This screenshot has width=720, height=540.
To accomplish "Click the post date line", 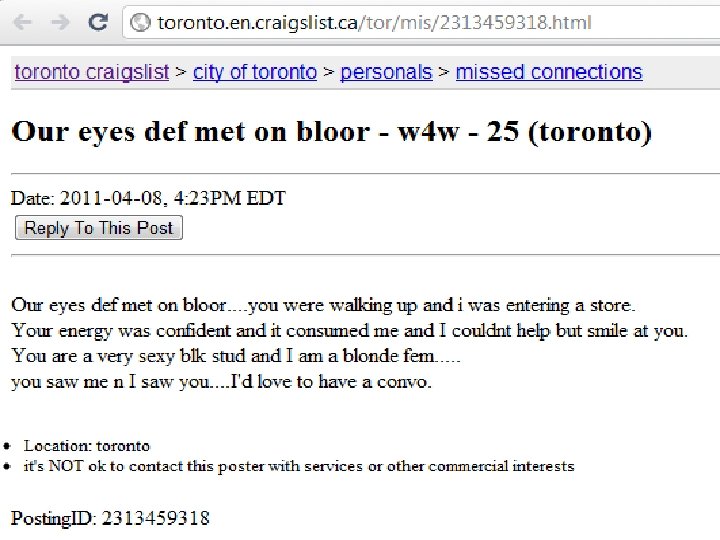I will point(148,198).
